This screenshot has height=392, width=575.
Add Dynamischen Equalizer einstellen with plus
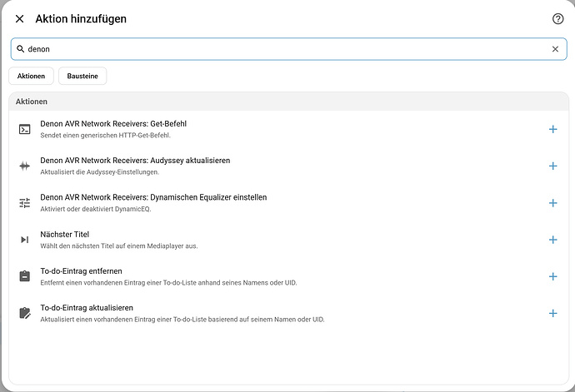pyautogui.click(x=553, y=203)
